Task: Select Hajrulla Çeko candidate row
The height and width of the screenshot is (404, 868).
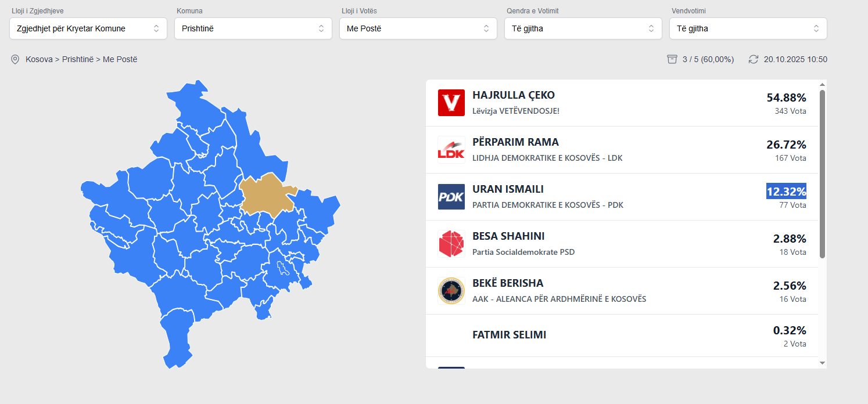Action: (622, 103)
